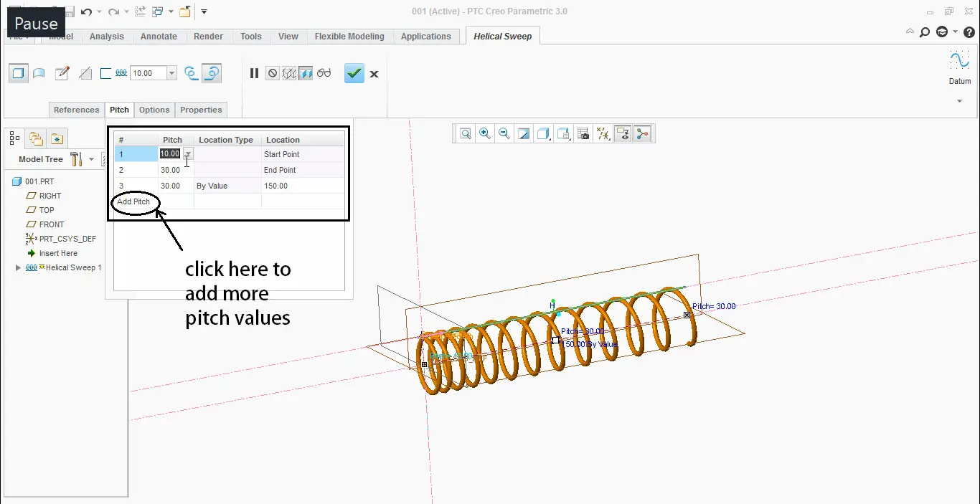
Task: Open the internal sketch editor icon
Action: [62, 72]
